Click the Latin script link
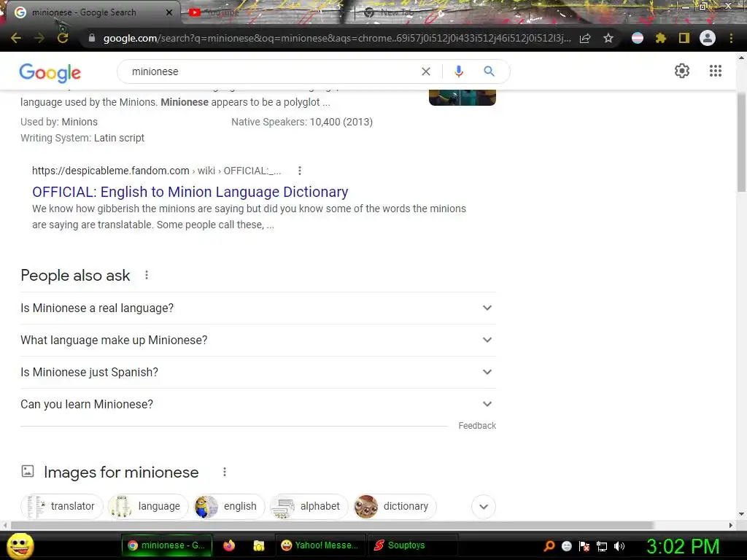The image size is (747, 560). click(119, 138)
